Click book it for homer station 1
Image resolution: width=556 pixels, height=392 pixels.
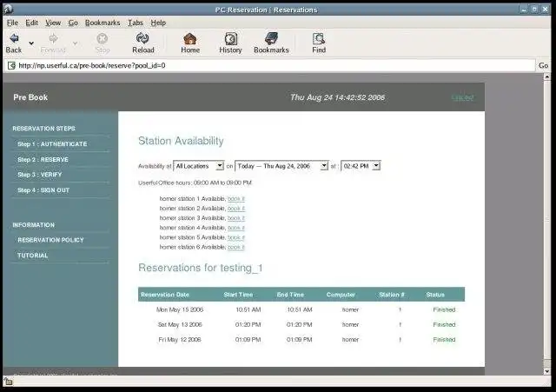point(236,199)
